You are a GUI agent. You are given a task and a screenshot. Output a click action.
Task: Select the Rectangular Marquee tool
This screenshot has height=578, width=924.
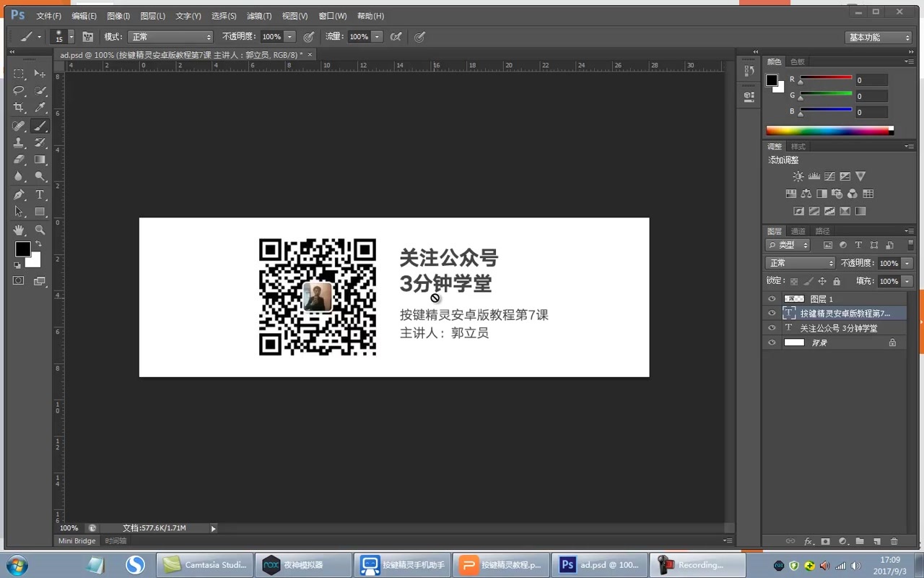[x=19, y=74]
